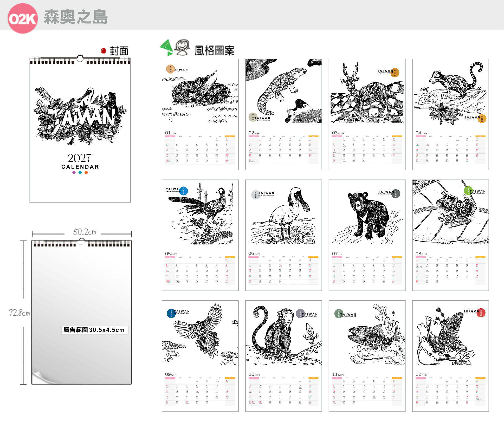The image size is (504, 422).
Task: Open the 2027 TAIWAN cover image
Action: coord(80,130)
